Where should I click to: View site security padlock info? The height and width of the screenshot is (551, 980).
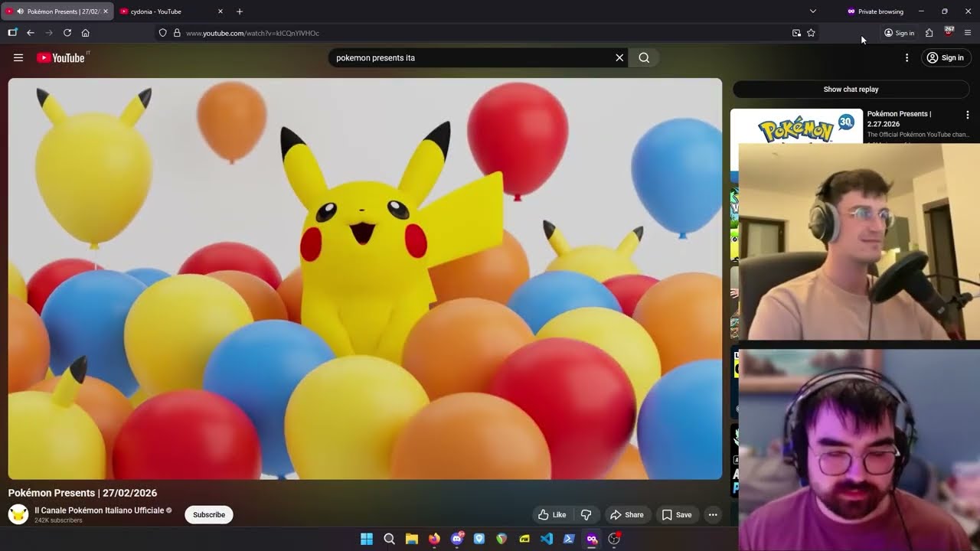tap(177, 33)
